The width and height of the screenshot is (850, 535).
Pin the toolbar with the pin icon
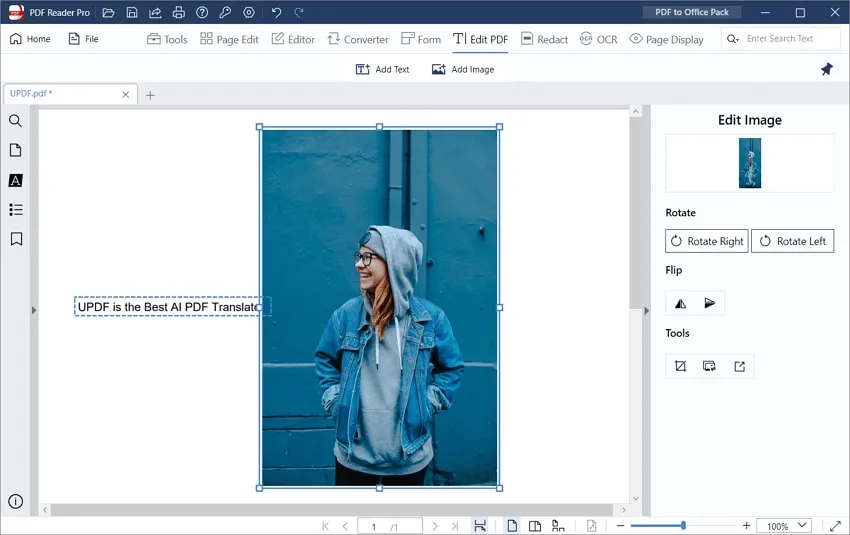[826, 69]
